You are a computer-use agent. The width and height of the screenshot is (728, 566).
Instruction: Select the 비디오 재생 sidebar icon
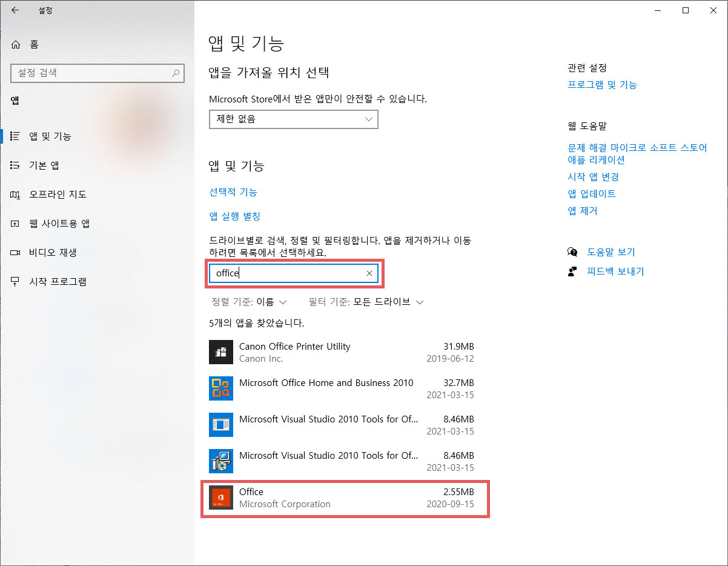click(16, 253)
